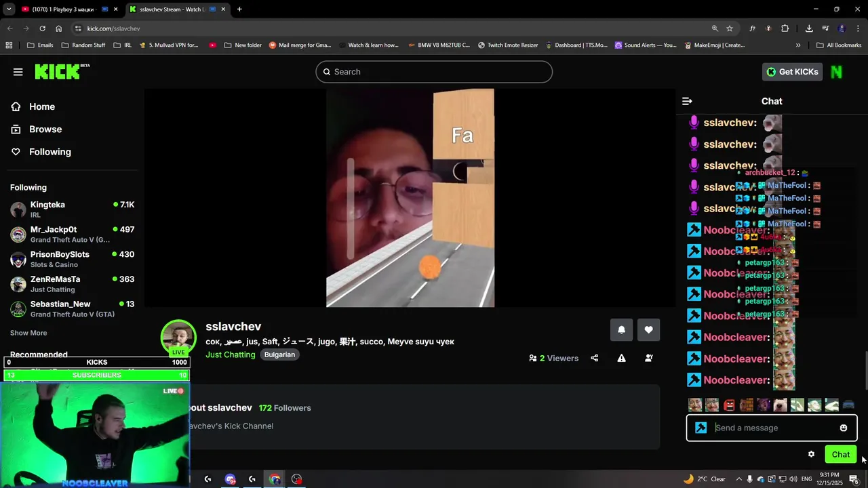Screen dimensions: 868x488
Task: Bookmark this page with the star icon
Action: coord(730,28)
